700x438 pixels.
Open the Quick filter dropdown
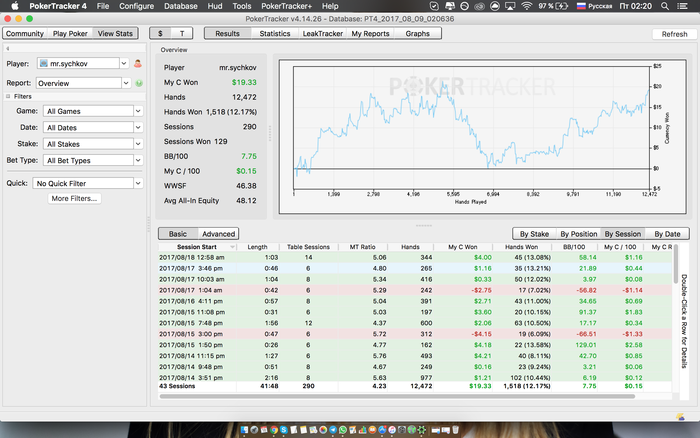click(x=88, y=184)
